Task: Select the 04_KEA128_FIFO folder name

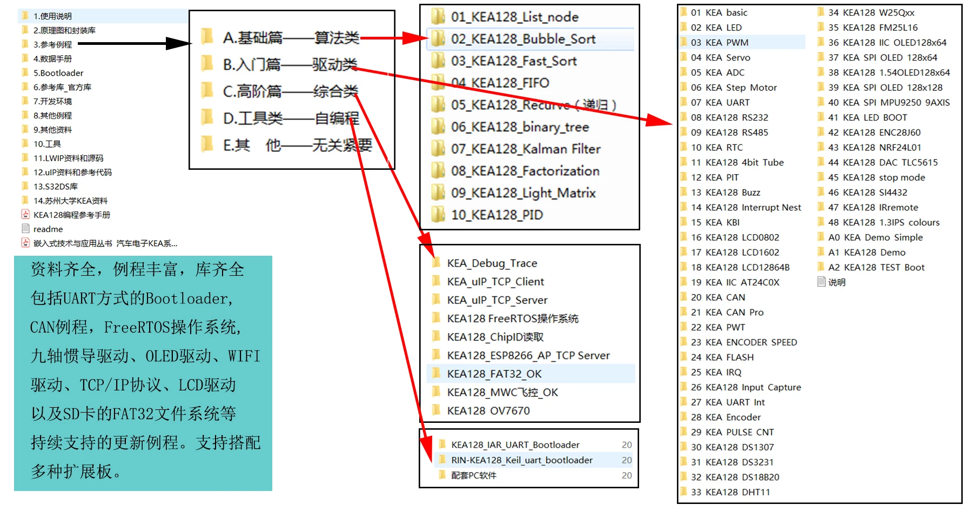Action: tap(500, 83)
